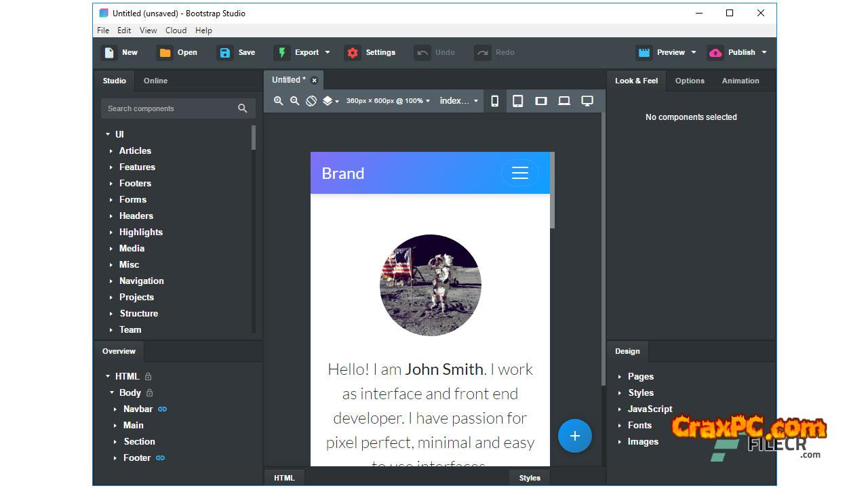The height and width of the screenshot is (488, 868).
Task: Switch to the Online tab
Action: (x=155, y=81)
